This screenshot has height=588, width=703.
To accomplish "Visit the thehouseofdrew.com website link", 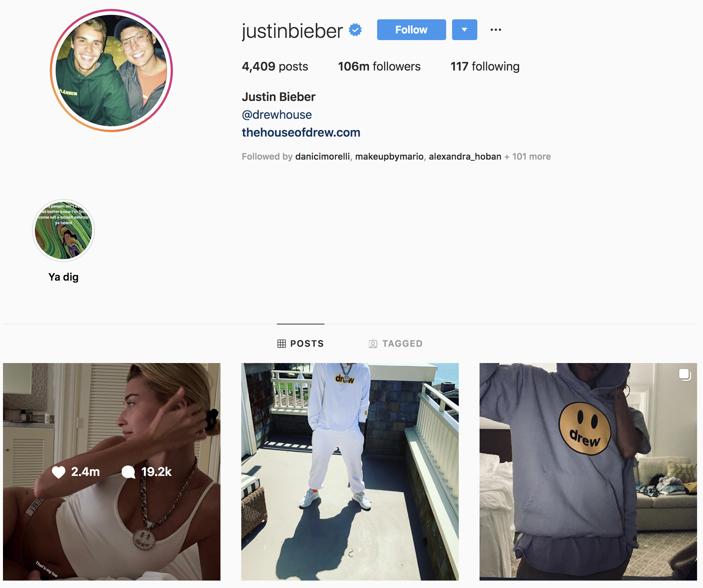I will click(x=301, y=133).
